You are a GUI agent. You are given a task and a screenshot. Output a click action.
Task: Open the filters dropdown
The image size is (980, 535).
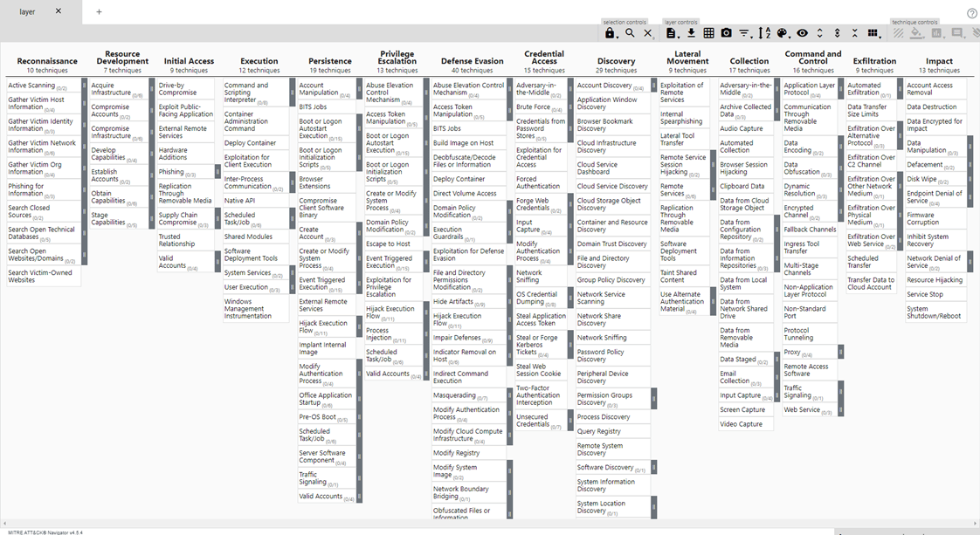(x=745, y=33)
